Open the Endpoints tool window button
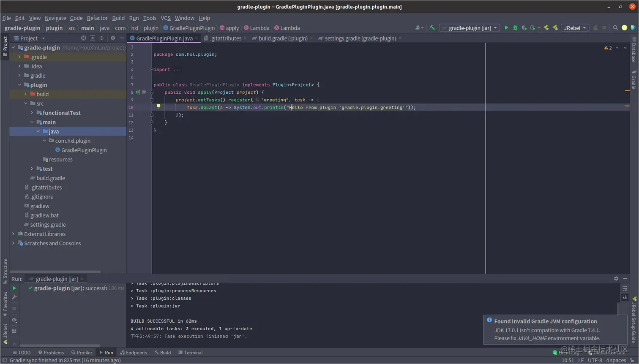The height and width of the screenshot is (364, 639). pyautogui.click(x=134, y=353)
